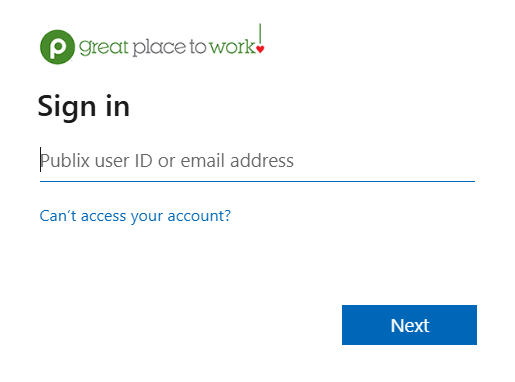Viewport: 515px width, 382px height.
Task: Focus the Publix user ID input field
Action: (x=257, y=161)
